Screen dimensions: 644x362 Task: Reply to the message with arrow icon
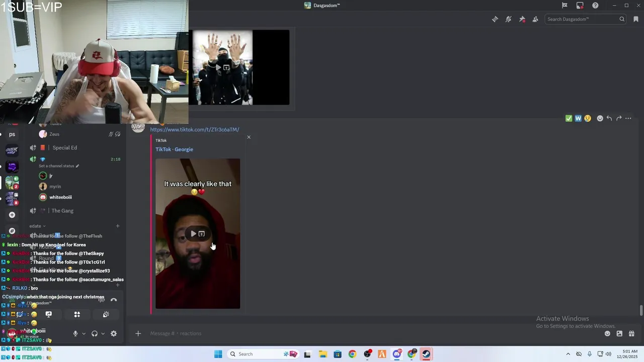coord(609,118)
